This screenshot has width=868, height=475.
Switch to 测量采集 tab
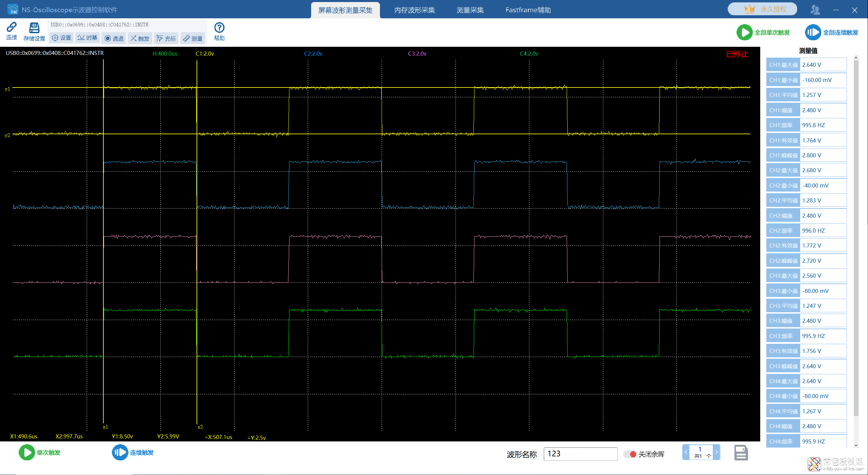tap(470, 10)
